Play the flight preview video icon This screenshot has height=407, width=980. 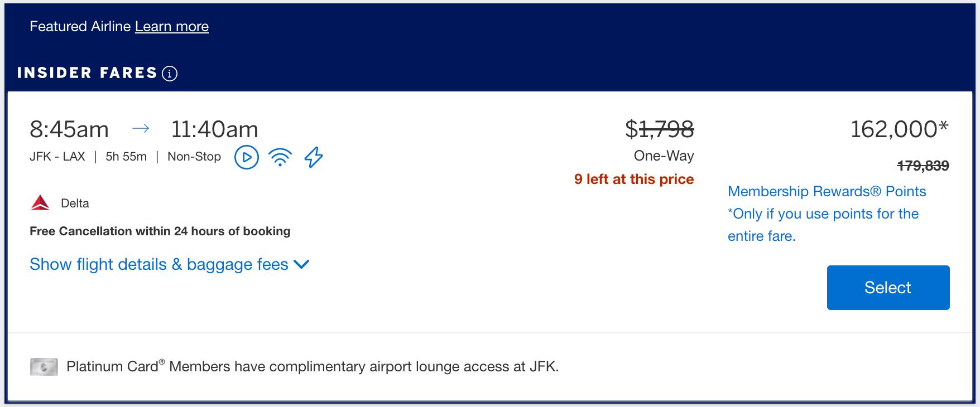pos(246,157)
